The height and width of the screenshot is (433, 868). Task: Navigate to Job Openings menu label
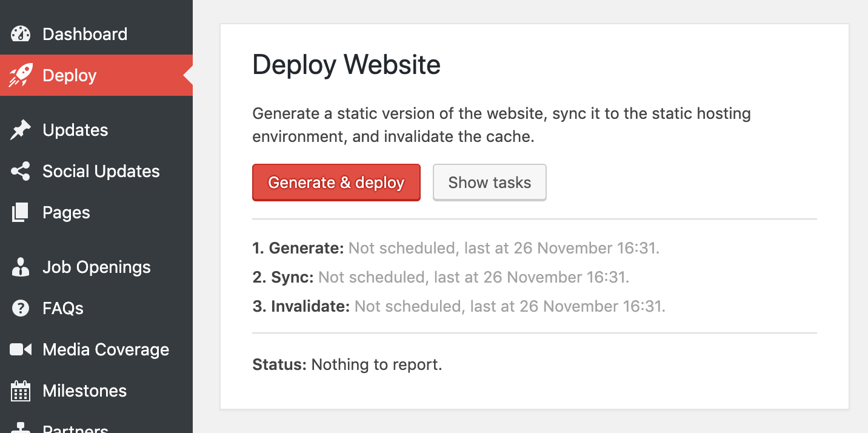tap(96, 267)
